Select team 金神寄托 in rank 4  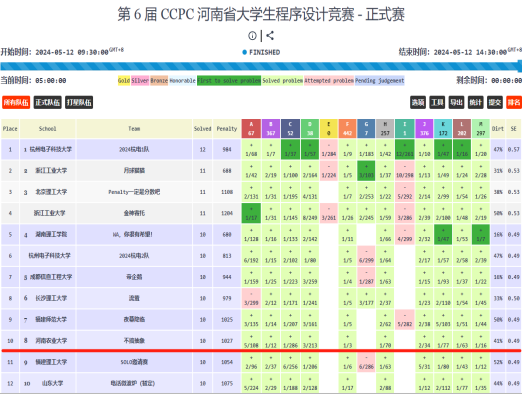pos(134,213)
